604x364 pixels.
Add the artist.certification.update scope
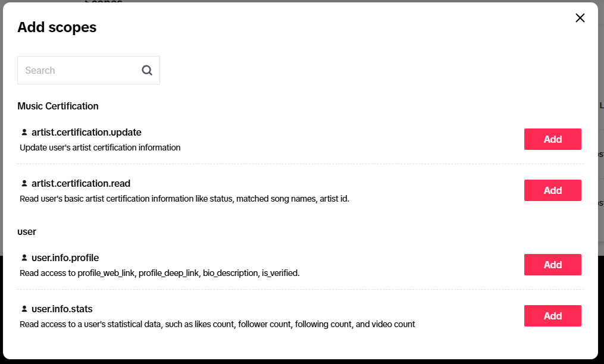[552, 139]
